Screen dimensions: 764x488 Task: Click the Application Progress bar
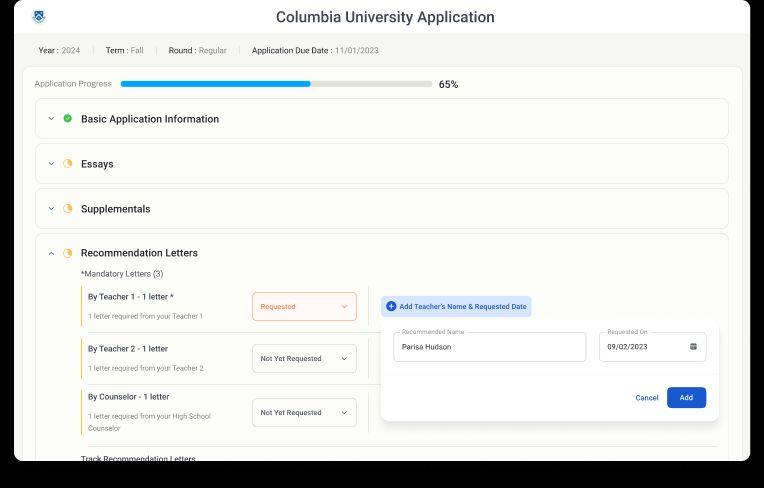[276, 84]
